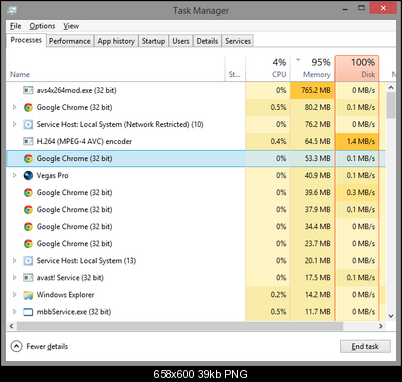The width and height of the screenshot is (402, 382).
Task: Switch to the App history tab
Action: coord(116,41)
